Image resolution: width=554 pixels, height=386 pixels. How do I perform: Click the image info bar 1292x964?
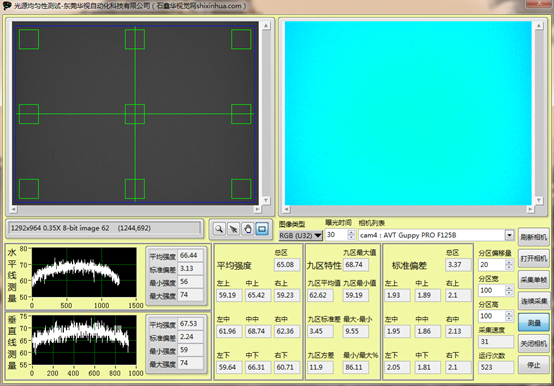[105, 228]
